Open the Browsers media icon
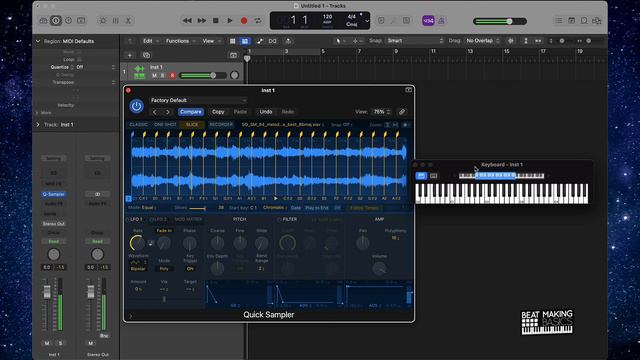 tap(597, 20)
